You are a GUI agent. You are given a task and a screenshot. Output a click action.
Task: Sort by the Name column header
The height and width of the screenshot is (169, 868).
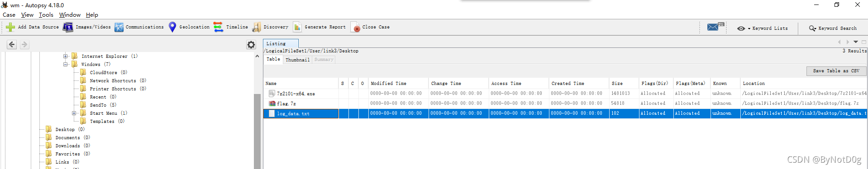301,84
